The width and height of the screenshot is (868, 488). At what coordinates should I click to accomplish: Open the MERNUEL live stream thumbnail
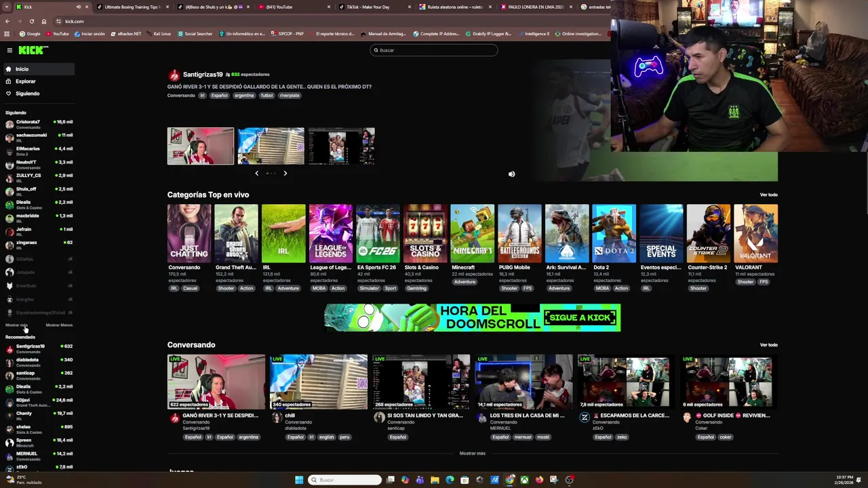point(524,382)
